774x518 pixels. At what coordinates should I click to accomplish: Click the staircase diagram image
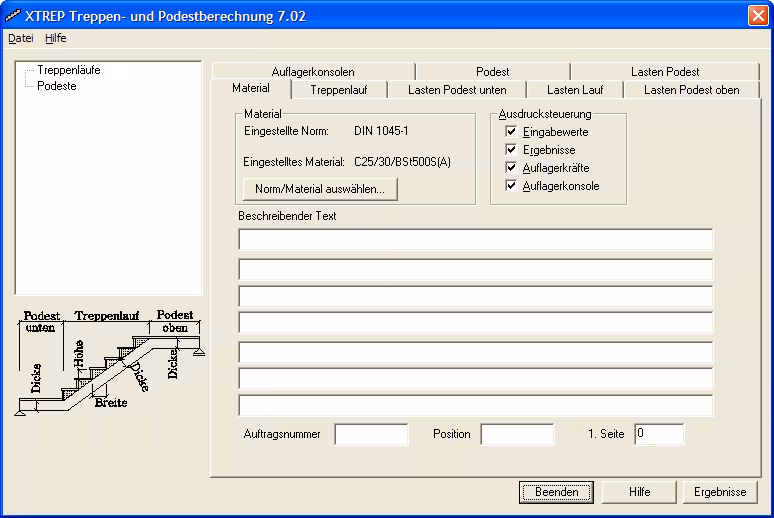pos(109,362)
